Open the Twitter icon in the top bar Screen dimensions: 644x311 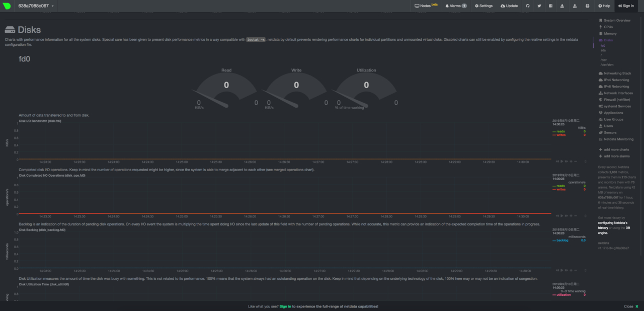539,6
